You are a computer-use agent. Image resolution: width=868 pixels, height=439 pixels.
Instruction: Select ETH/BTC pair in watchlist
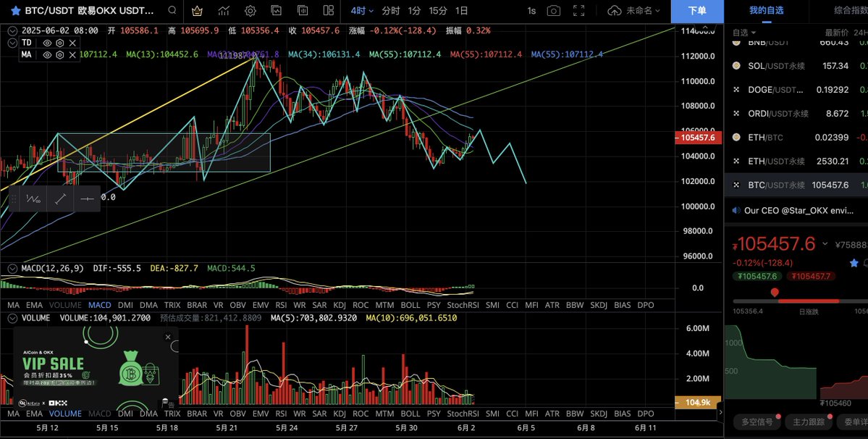pyautogui.click(x=796, y=138)
